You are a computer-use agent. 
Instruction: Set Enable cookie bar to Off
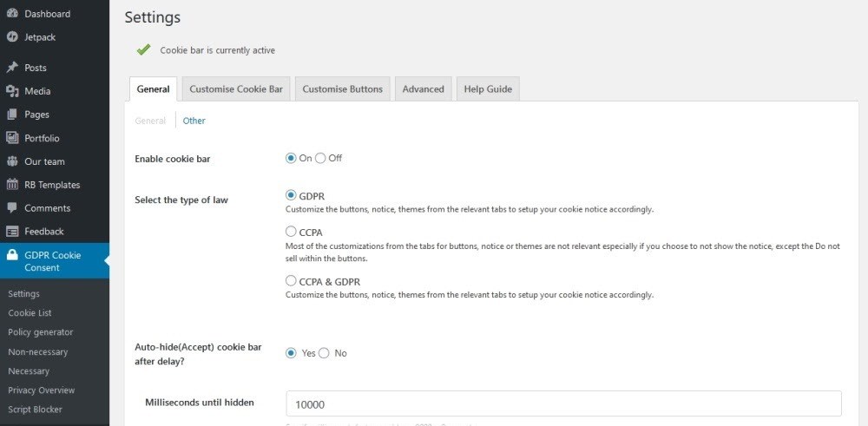pos(320,158)
